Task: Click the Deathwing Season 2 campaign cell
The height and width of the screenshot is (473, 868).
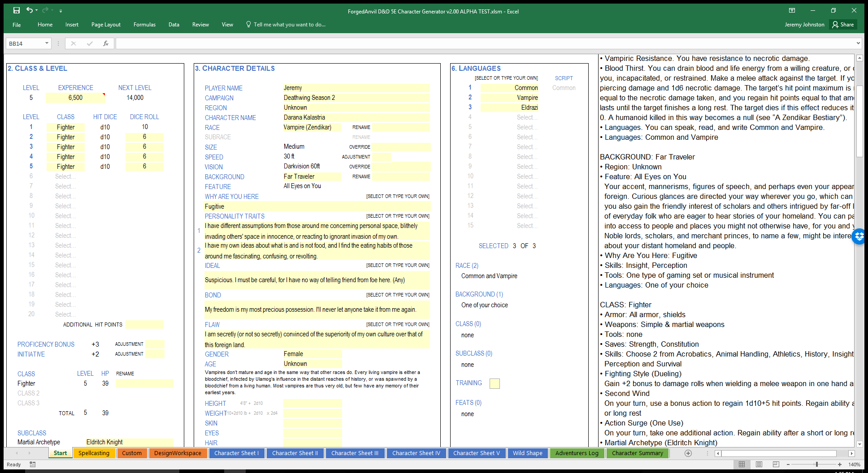Action: [x=356, y=98]
